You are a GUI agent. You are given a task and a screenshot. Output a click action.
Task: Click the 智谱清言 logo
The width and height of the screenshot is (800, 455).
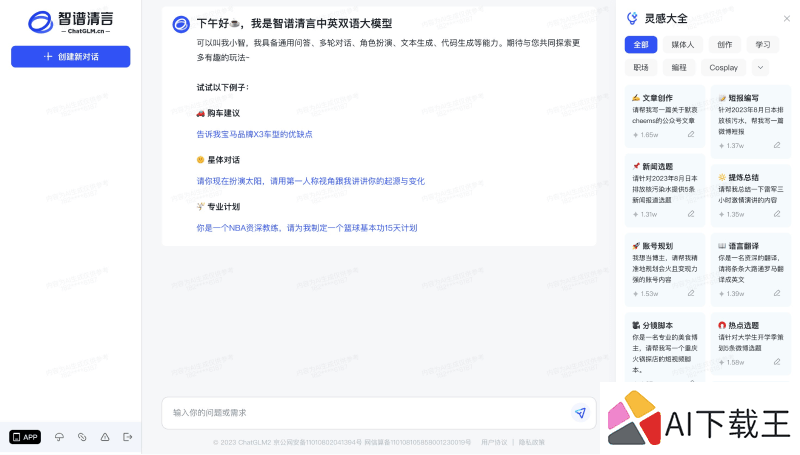pyautogui.click(x=70, y=22)
